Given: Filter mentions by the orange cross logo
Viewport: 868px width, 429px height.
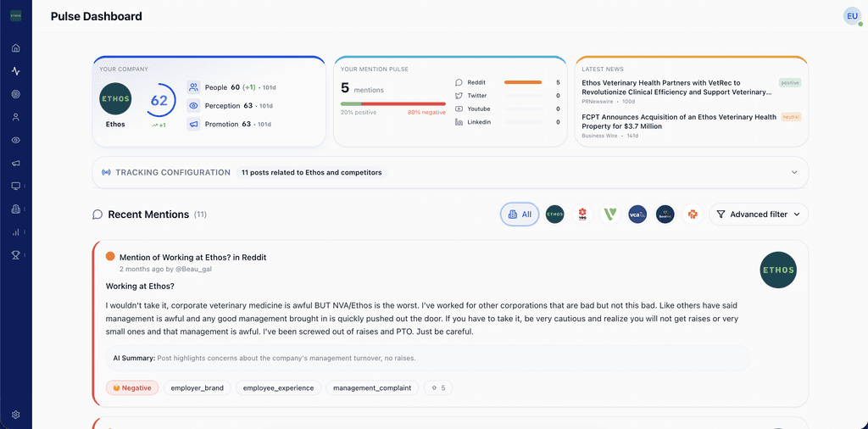Looking at the screenshot, I should tap(693, 214).
